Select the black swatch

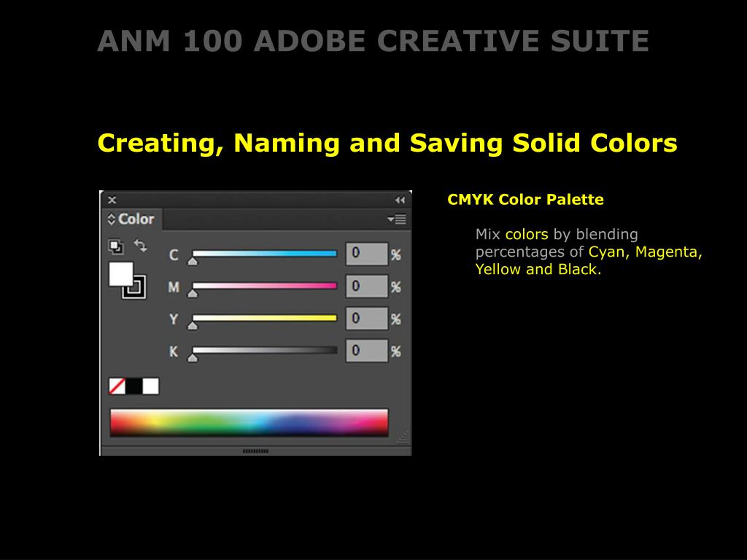tap(134, 386)
